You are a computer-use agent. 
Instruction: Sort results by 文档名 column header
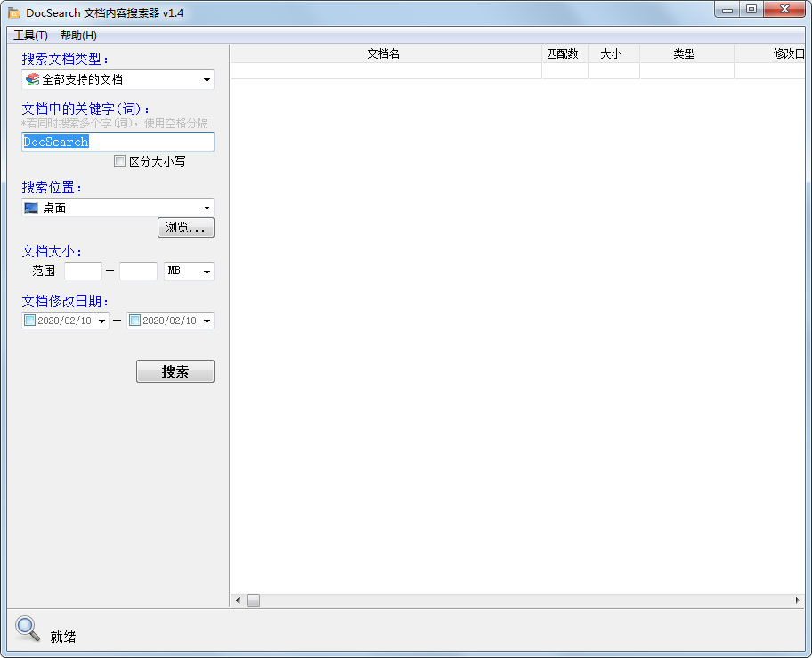384,54
